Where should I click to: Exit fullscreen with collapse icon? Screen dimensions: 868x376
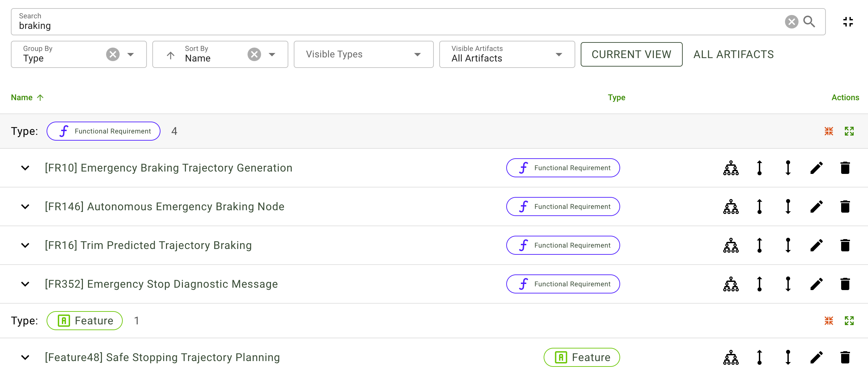coord(848,22)
